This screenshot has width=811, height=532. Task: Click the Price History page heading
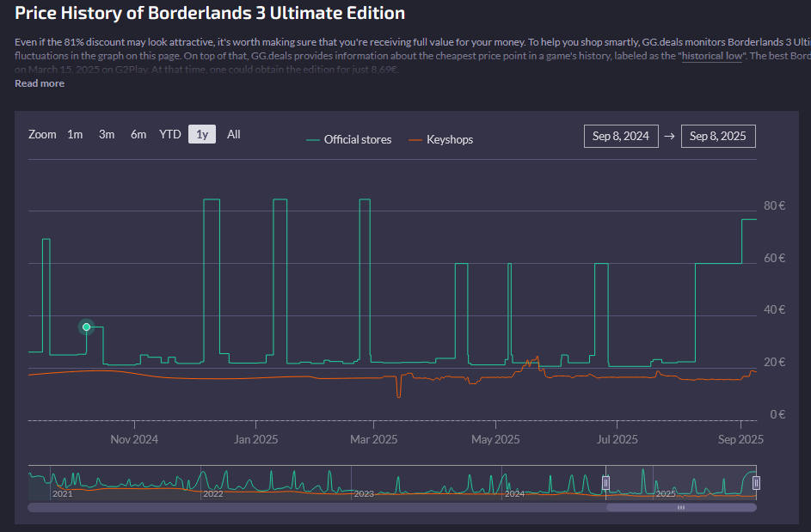pos(210,13)
